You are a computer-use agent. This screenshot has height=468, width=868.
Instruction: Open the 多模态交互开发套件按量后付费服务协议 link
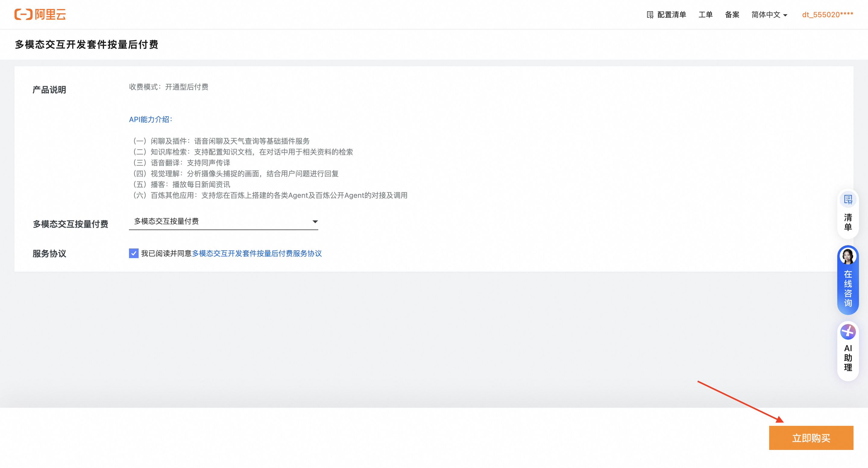point(257,253)
